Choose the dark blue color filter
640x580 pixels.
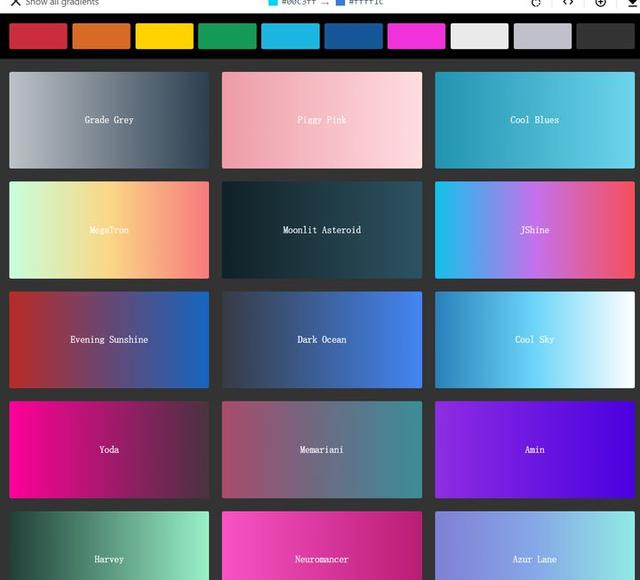click(353, 36)
